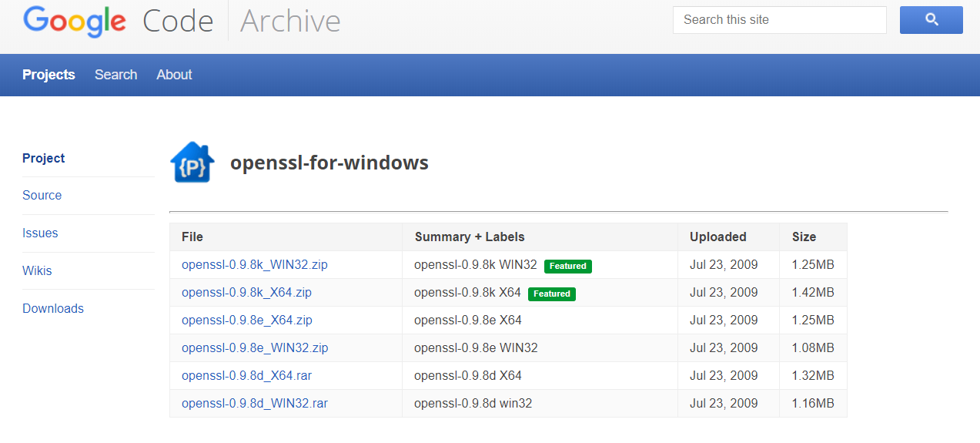980x443 pixels.
Task: Click summary text 'openssl-0.9.8d X64'
Action: (468, 375)
